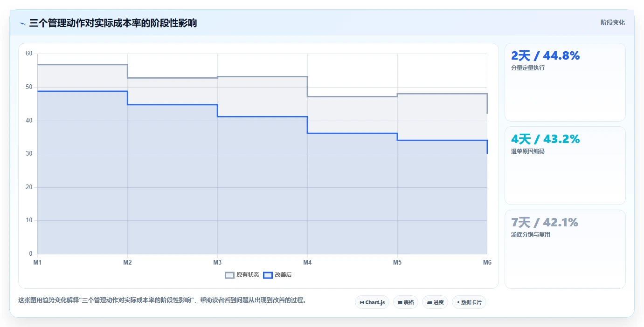Click the lightning icon beside the chart title
644x327 pixels.
[x=22, y=23]
